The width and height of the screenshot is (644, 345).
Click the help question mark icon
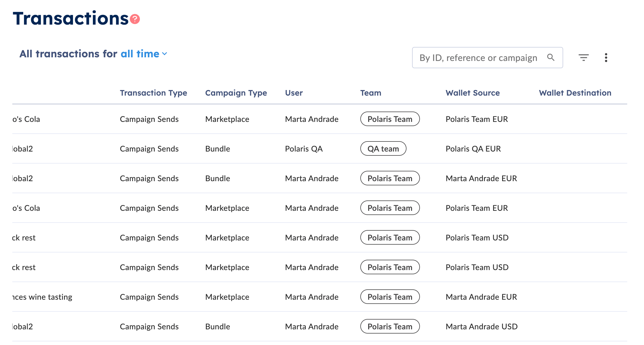point(135,19)
